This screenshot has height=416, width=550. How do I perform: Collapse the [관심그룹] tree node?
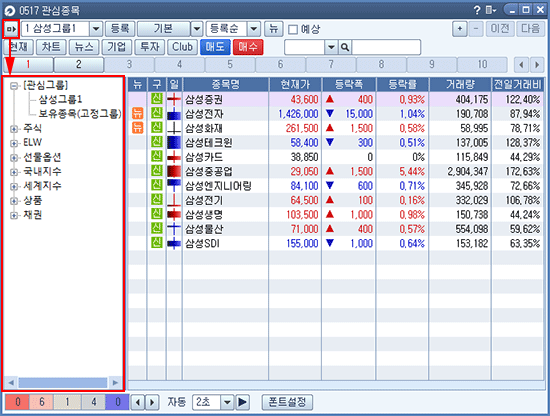(14, 86)
